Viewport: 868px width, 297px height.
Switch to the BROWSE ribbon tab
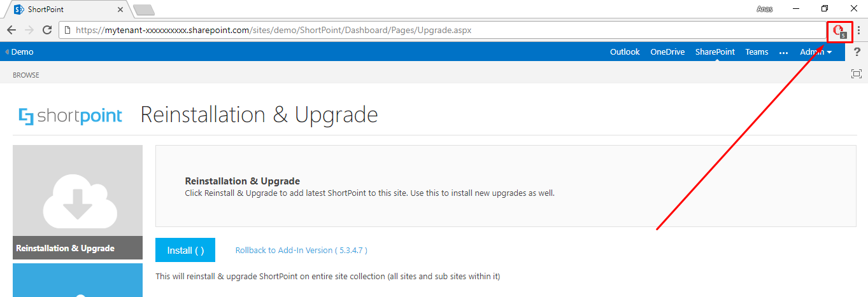[x=26, y=75]
